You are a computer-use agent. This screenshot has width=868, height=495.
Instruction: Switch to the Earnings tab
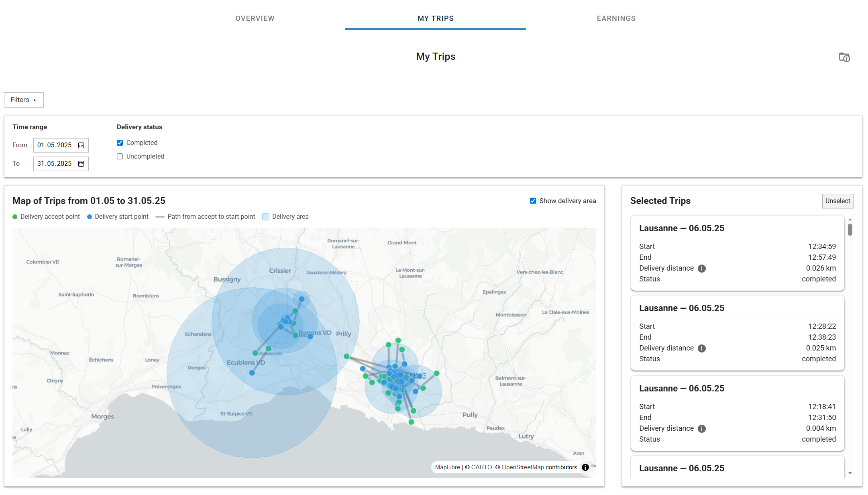(x=616, y=18)
